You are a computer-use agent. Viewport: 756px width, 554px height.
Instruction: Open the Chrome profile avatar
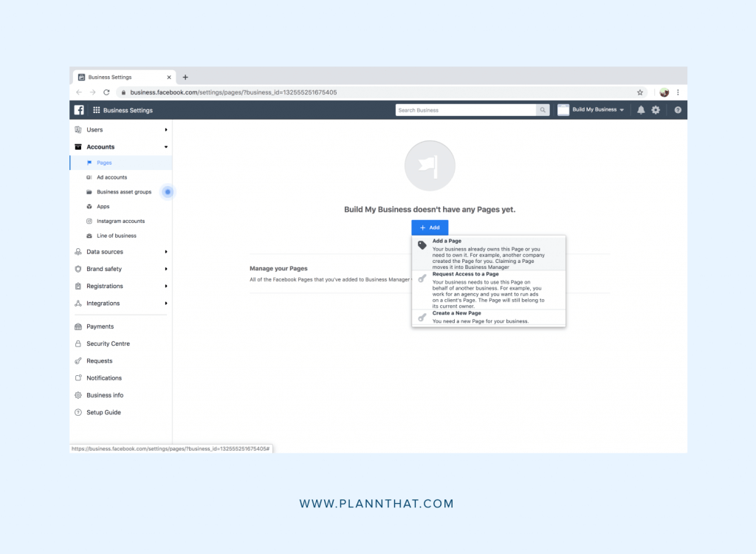pos(664,92)
